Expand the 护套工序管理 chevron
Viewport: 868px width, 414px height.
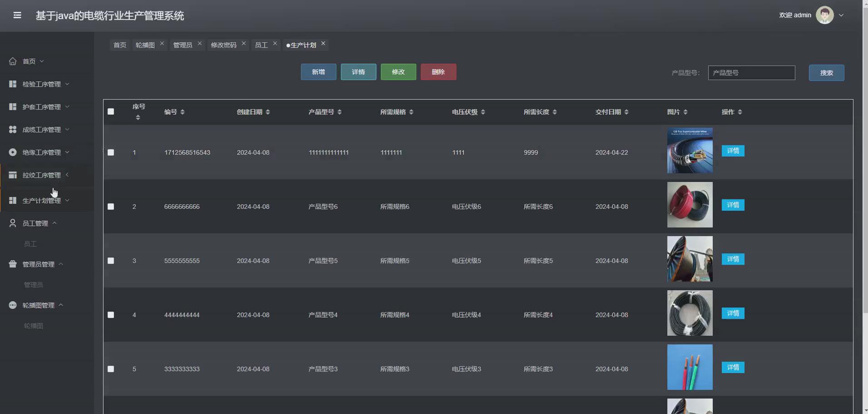(x=67, y=107)
